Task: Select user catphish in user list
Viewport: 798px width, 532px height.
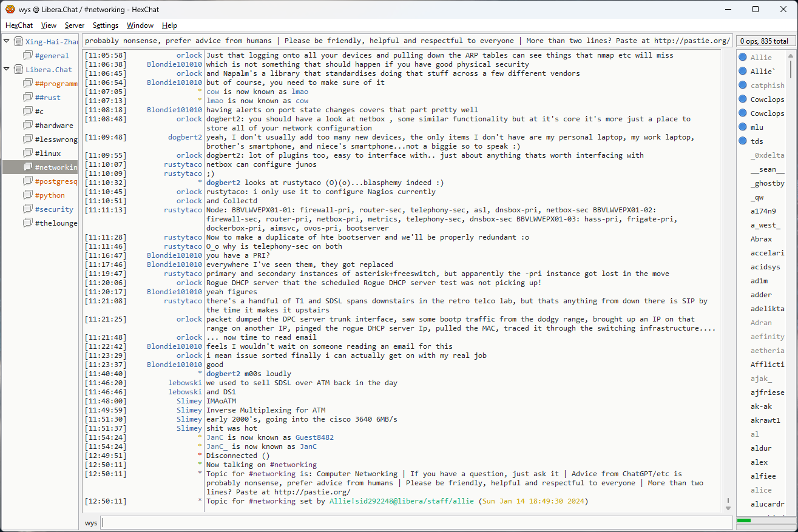Action: point(767,86)
